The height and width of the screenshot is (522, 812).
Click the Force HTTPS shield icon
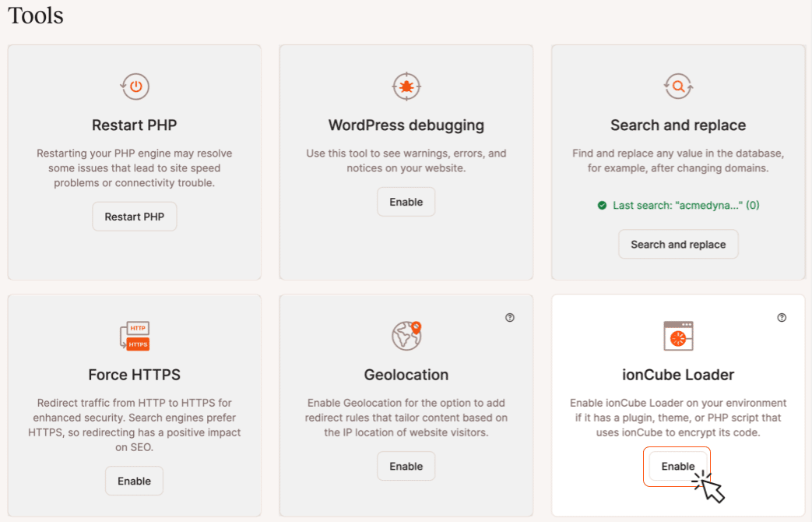134,336
